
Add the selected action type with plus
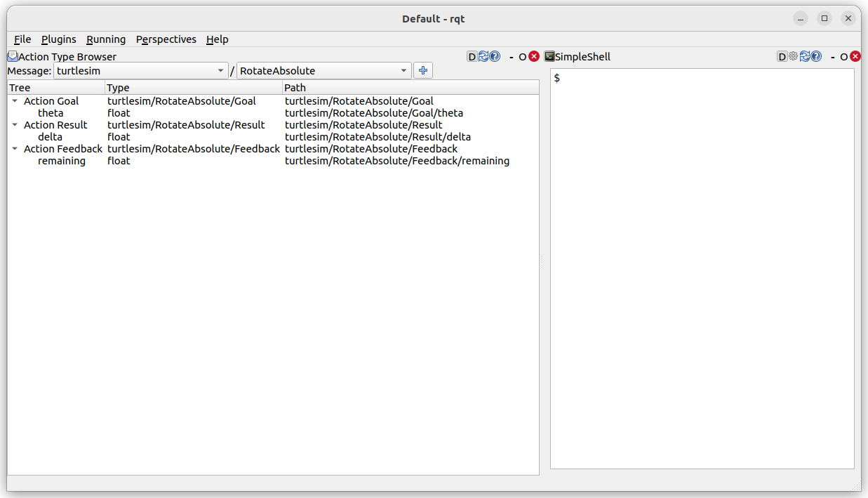[x=423, y=70]
